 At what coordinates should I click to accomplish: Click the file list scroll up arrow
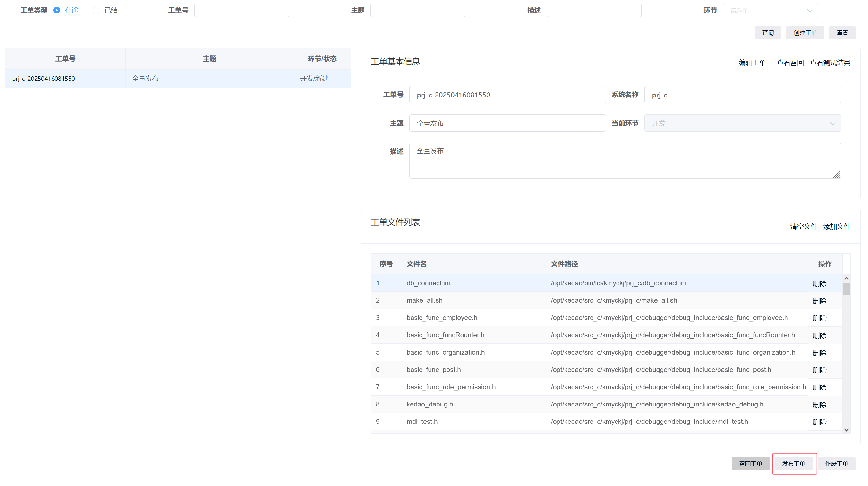846,278
